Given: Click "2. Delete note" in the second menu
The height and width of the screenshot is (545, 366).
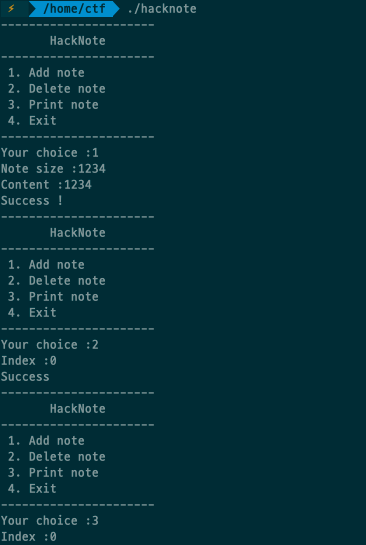Looking at the screenshot, I should pyautogui.click(x=57, y=280).
